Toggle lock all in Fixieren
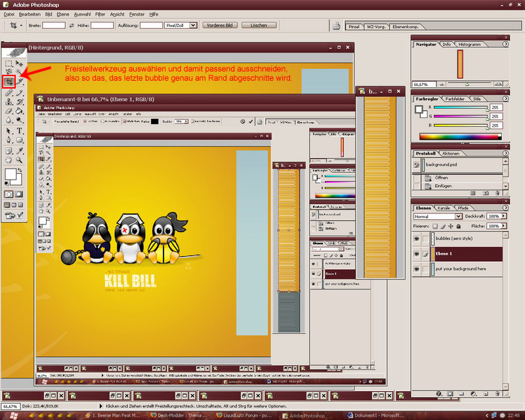This screenshot has height=420, width=525. pyautogui.click(x=459, y=226)
